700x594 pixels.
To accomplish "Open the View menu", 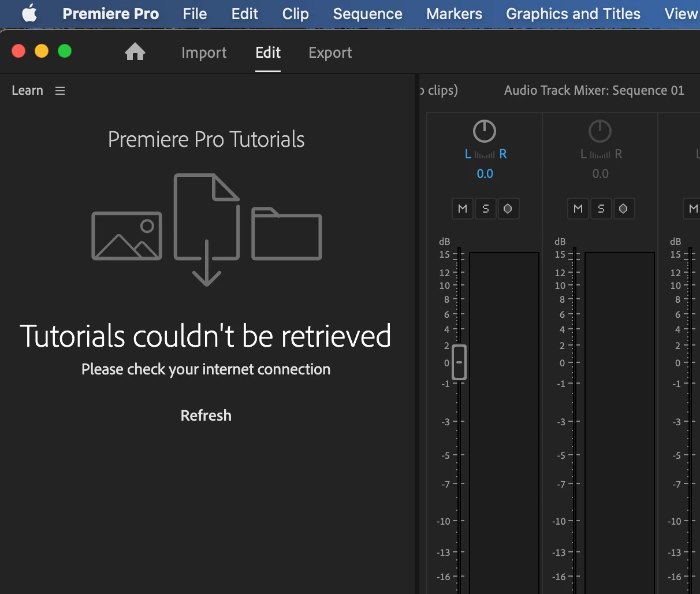I will pos(682,14).
